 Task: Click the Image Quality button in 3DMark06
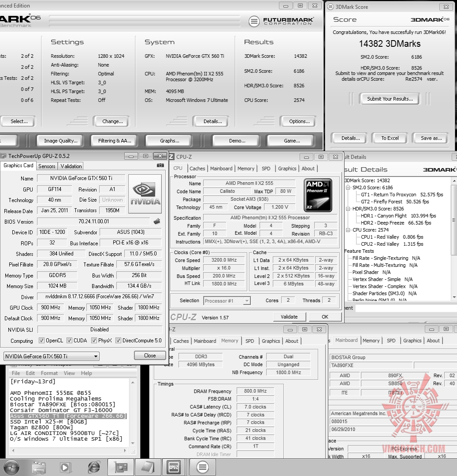click(60, 141)
